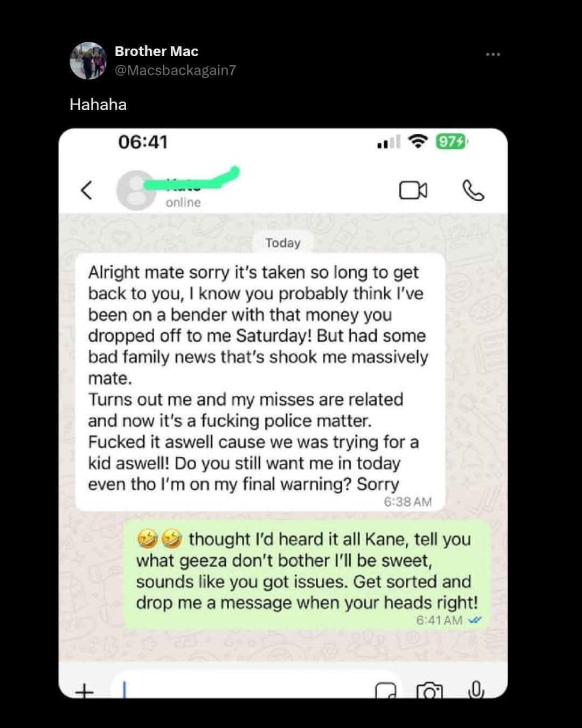Viewport: 582px width, 728px height.
Task: Click Brother Mac's profile avatar
Action: 88,60
